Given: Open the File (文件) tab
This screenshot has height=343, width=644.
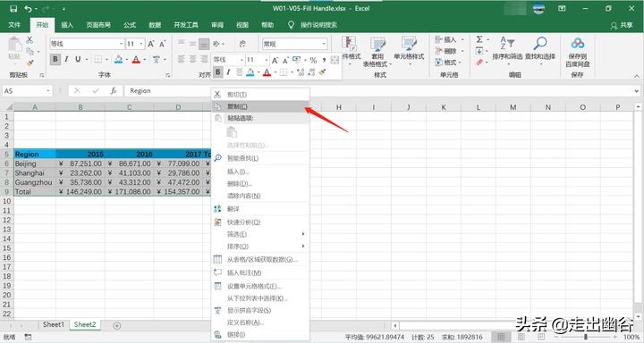Looking at the screenshot, I should pos(14,25).
